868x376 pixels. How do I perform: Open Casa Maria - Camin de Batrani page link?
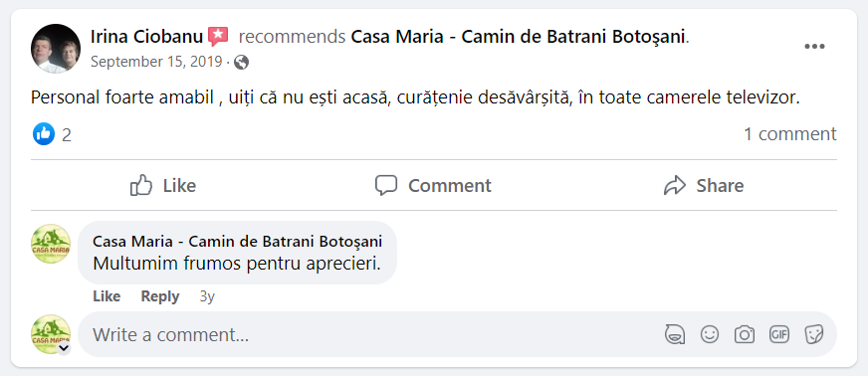(x=519, y=37)
